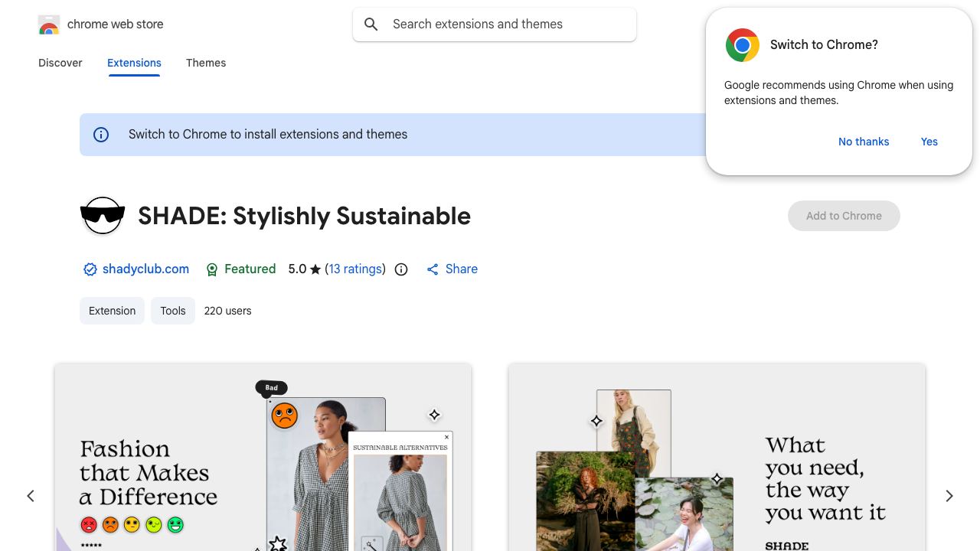Open the Fashion that Makes a Difference screenshot
Screen dimensions: 980x551
(263, 458)
